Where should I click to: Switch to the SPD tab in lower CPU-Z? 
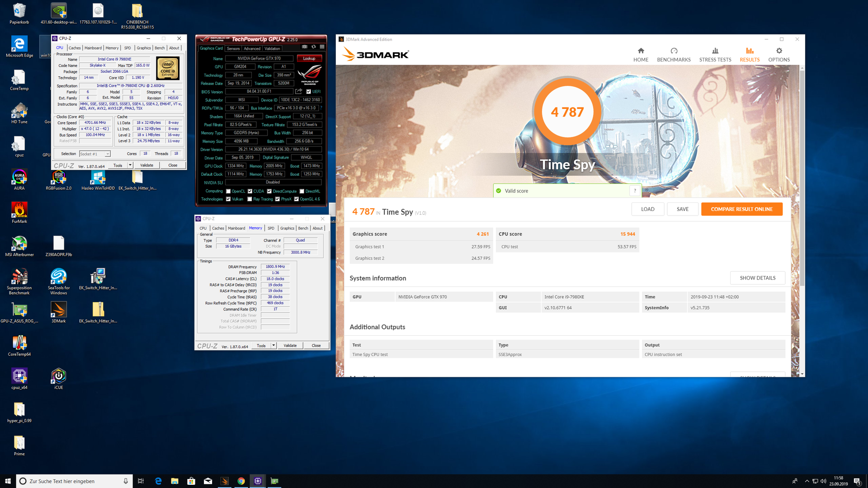tap(271, 228)
